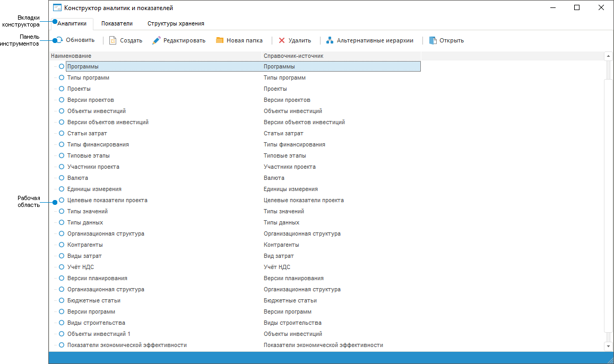Click the Новая папка folder icon
Screen dimensions: 614x364
click(220, 40)
